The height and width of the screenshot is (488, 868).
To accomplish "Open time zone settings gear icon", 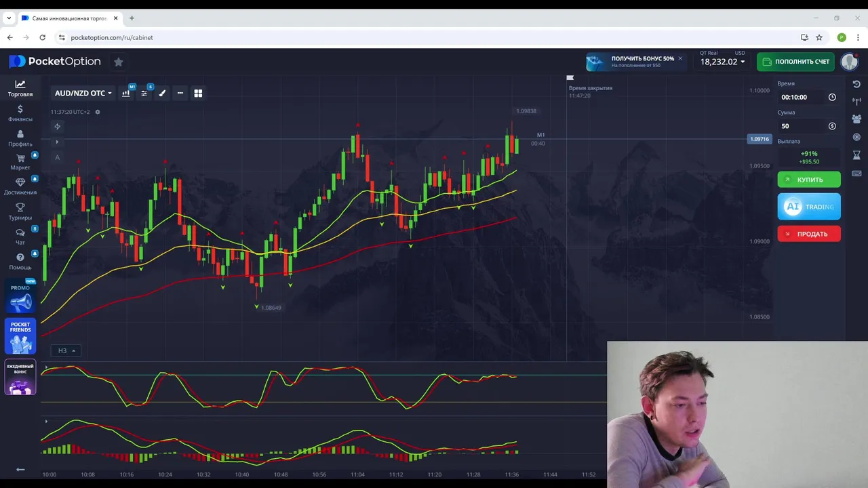I will [98, 112].
